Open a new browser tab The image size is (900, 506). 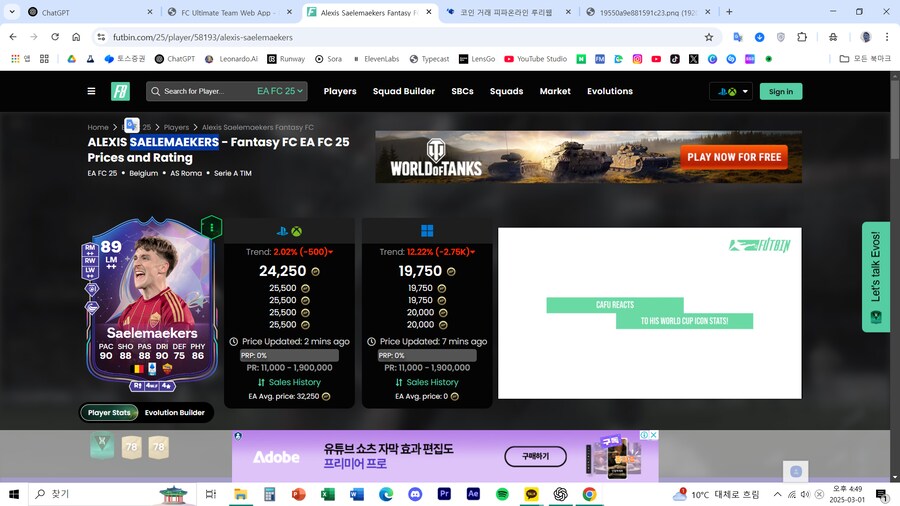coord(729,11)
